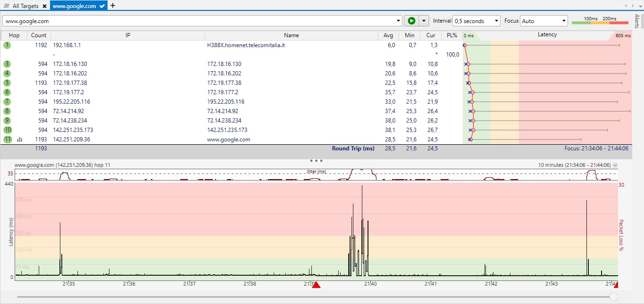Select hop 9 green circle icon
The width and height of the screenshot is (644, 304).
(x=7, y=121)
